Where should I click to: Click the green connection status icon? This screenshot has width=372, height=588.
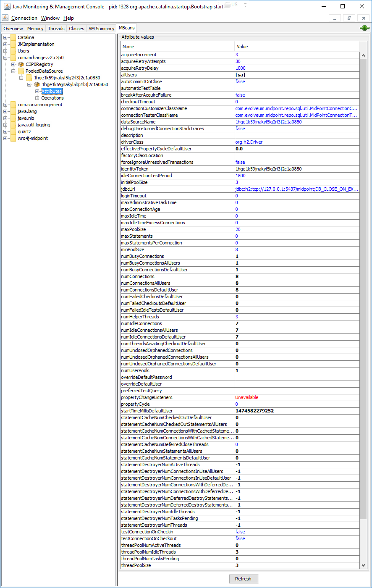click(364, 28)
